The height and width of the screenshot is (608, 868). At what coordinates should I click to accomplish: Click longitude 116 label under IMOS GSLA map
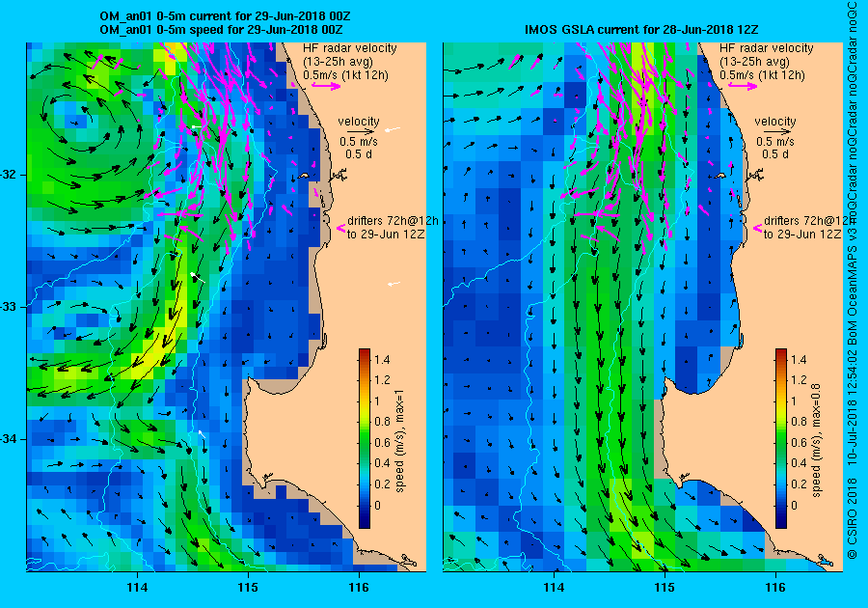775,588
